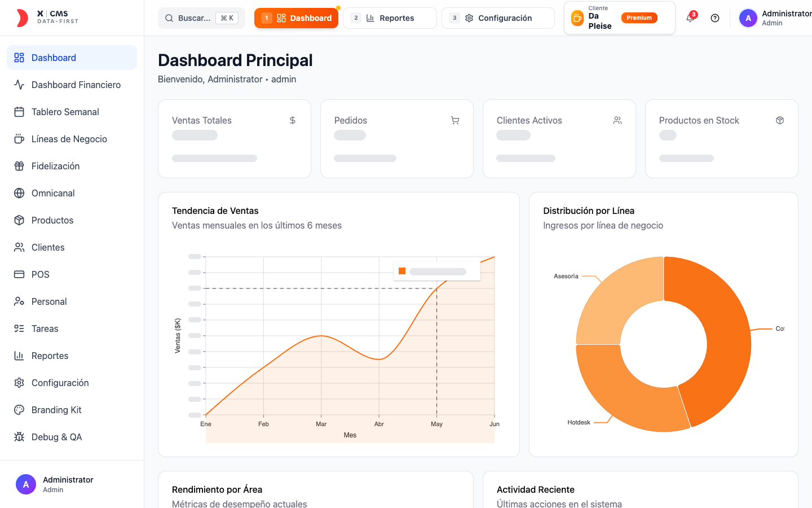This screenshot has height=508, width=812.
Task: Click the 'Actividad Reciente' heading
Action: coord(536,489)
